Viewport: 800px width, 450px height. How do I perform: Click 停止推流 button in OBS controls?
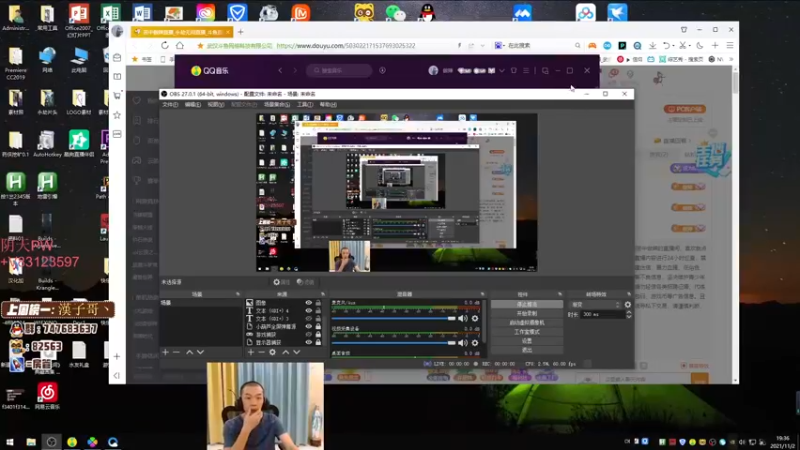[x=527, y=304]
